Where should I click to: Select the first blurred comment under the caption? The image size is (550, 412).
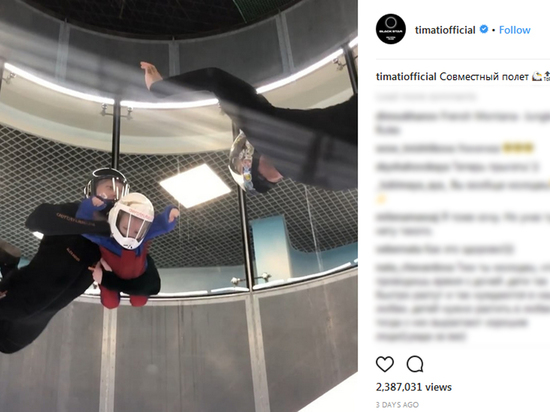pyautogui.click(x=463, y=123)
